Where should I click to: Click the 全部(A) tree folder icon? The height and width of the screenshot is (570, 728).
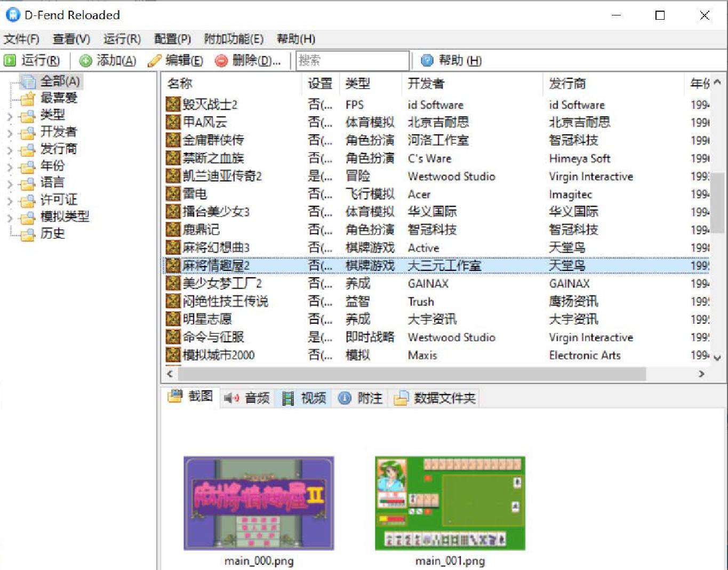coord(28,82)
